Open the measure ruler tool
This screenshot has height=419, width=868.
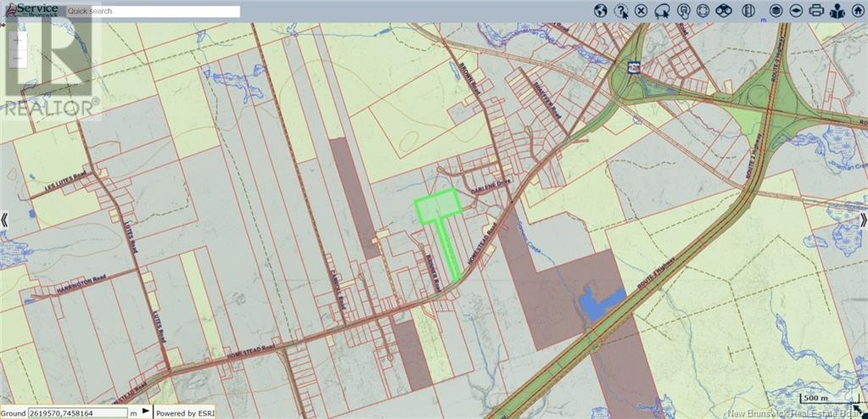click(x=748, y=11)
